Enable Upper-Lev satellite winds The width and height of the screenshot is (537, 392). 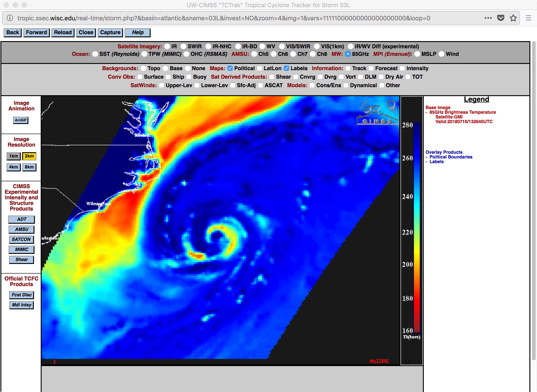point(162,85)
